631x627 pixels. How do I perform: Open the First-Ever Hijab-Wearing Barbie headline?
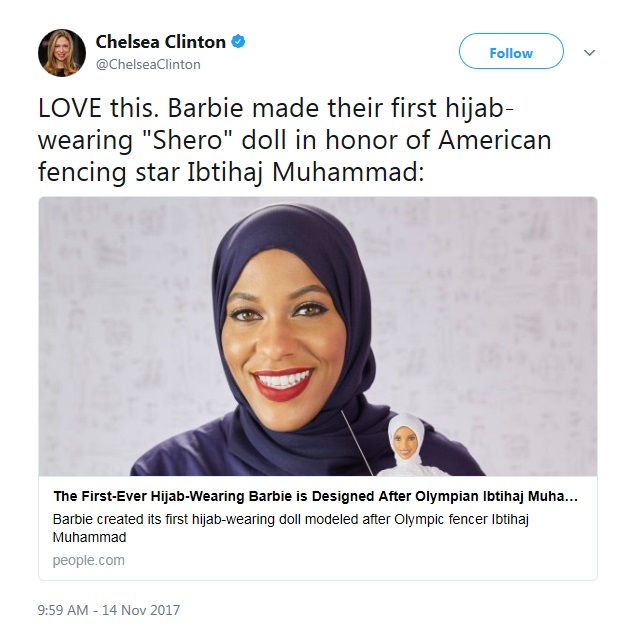pyautogui.click(x=316, y=496)
